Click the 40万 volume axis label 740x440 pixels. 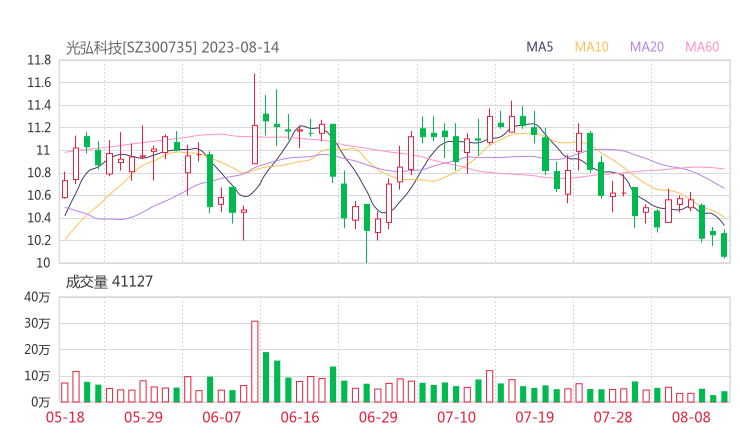[x=37, y=297]
